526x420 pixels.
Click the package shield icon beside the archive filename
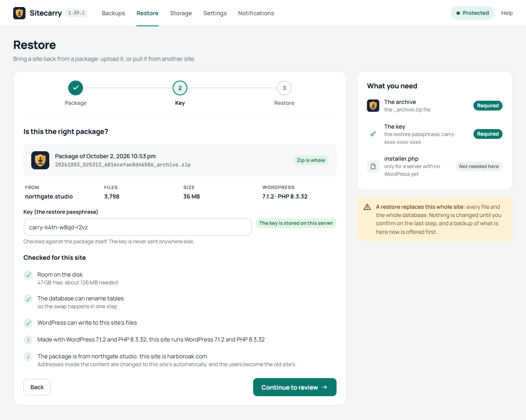40,160
